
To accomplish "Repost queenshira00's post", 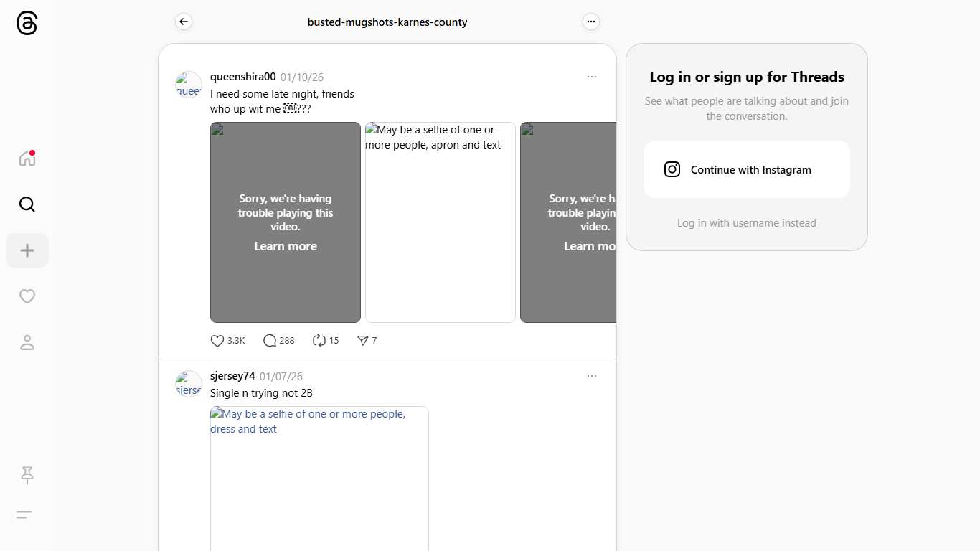I will [319, 341].
